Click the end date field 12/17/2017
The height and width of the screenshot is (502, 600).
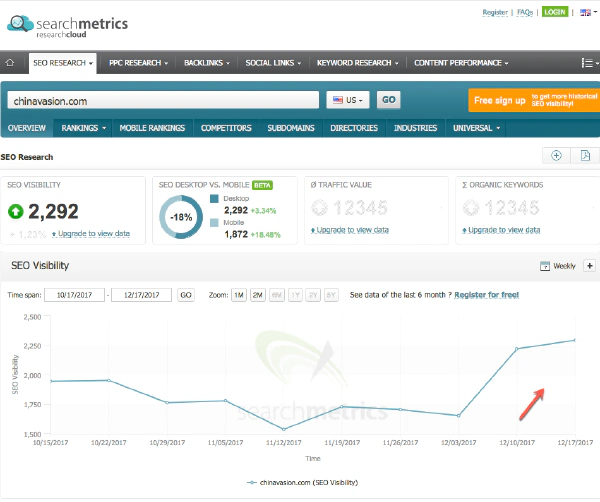click(141, 295)
